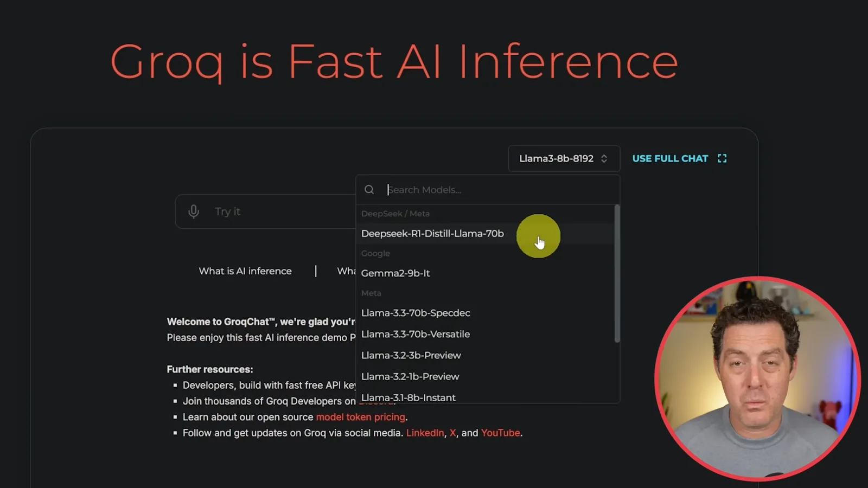The image size is (868, 488).
Task: Click the 'Google' group label in model list
Action: [375, 253]
